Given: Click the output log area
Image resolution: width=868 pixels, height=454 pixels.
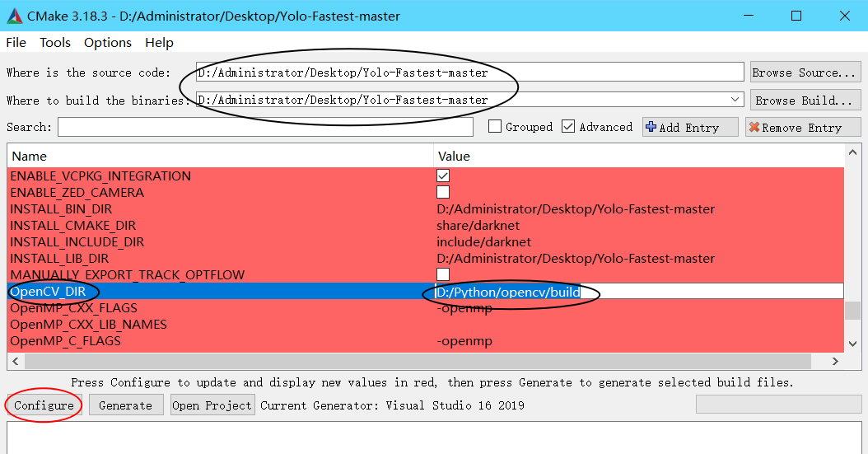Looking at the screenshot, I should pyautogui.click(x=434, y=438).
